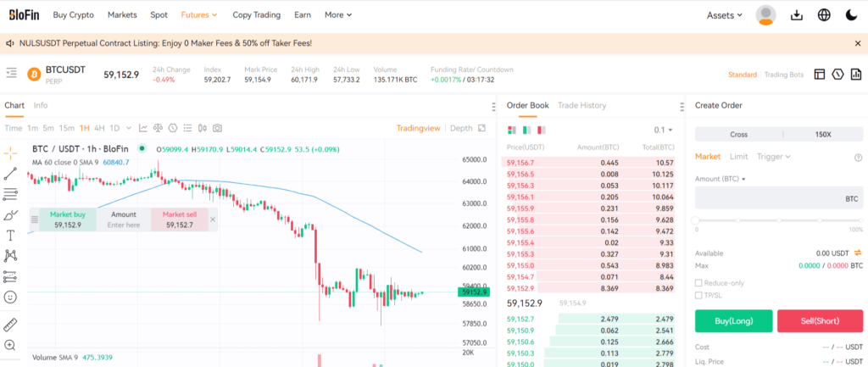The image size is (868, 367).
Task: Select the zoom in magnifier tool
Action: 10,345
